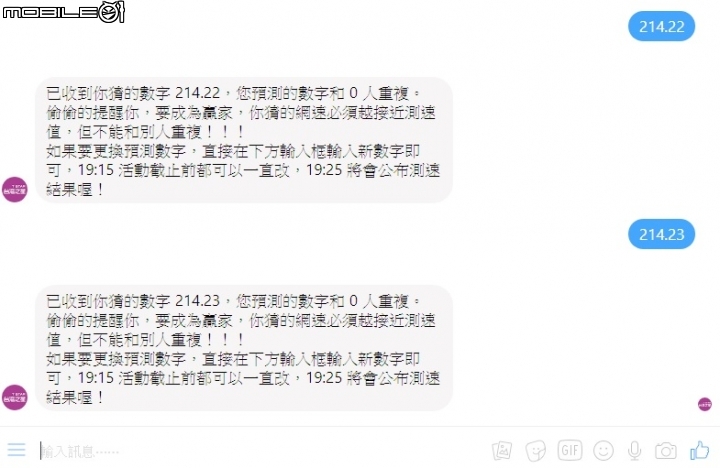Click the small seen-receipt avatar at right
The image size is (720, 468).
coord(705,404)
